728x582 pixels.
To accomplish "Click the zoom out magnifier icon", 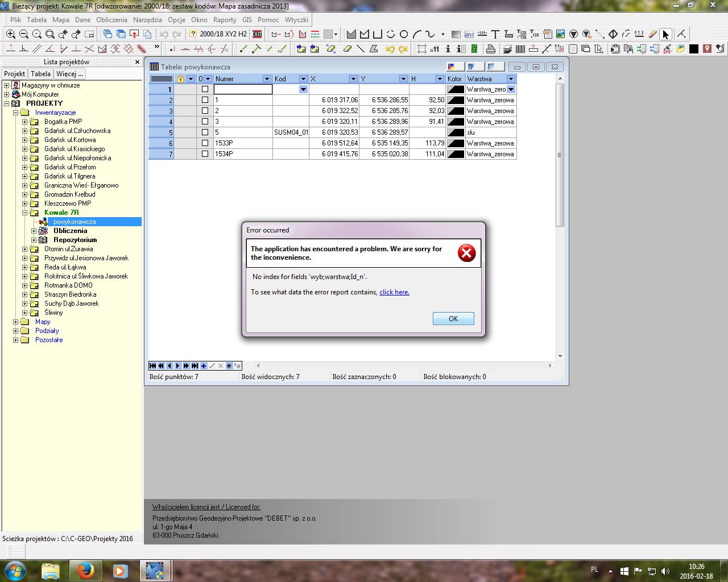I will (x=23, y=34).
